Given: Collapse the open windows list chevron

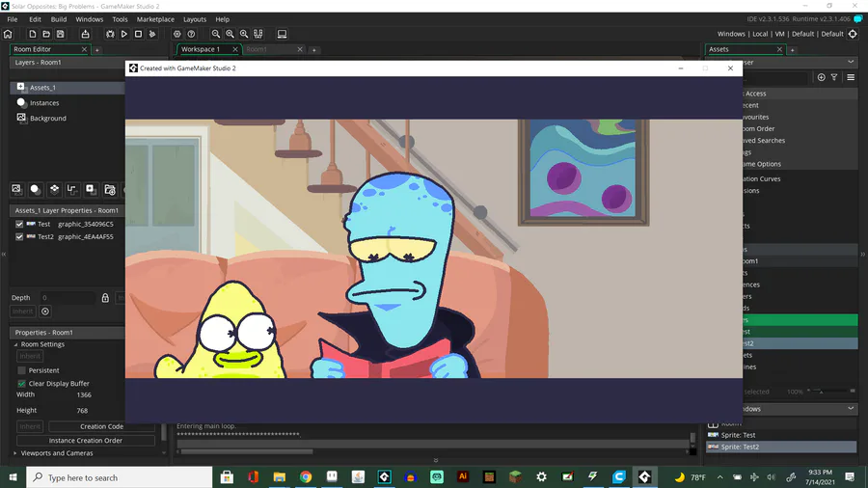Looking at the screenshot, I should 851,408.
